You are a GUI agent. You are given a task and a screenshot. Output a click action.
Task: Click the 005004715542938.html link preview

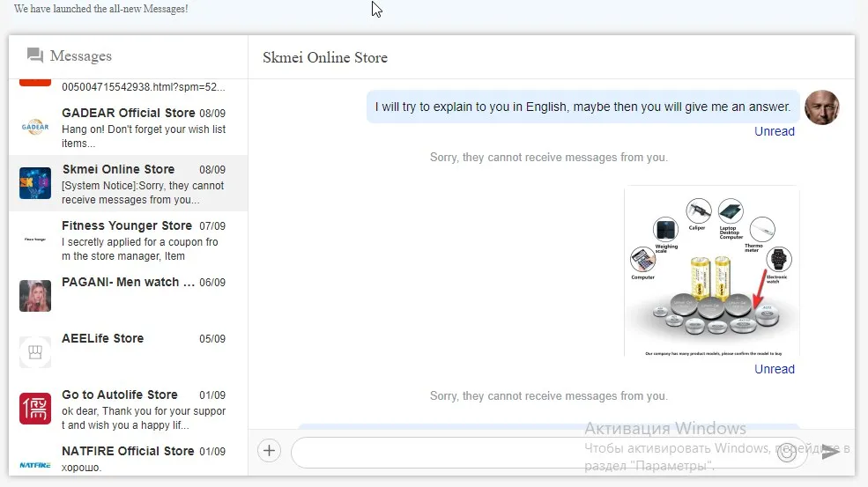[144, 87]
